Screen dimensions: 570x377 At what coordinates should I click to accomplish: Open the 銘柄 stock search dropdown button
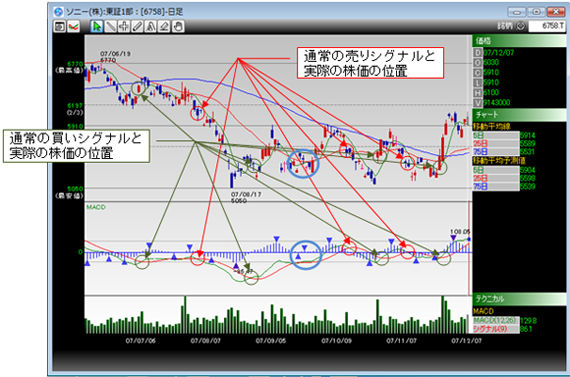coord(520,26)
